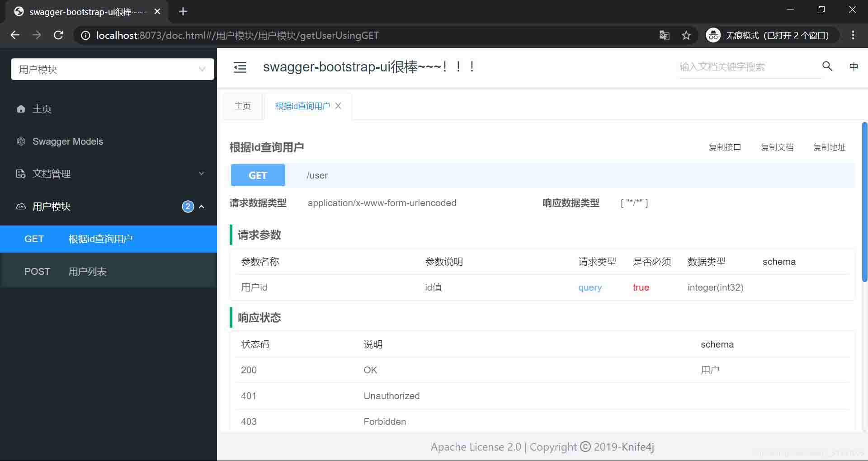Click the 403 status code cell

pyautogui.click(x=249, y=422)
